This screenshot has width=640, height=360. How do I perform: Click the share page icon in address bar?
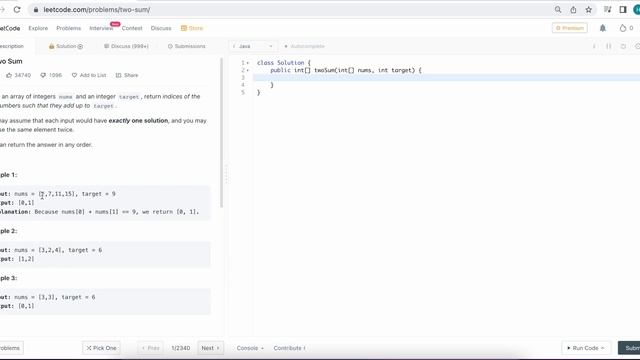[x=573, y=9]
